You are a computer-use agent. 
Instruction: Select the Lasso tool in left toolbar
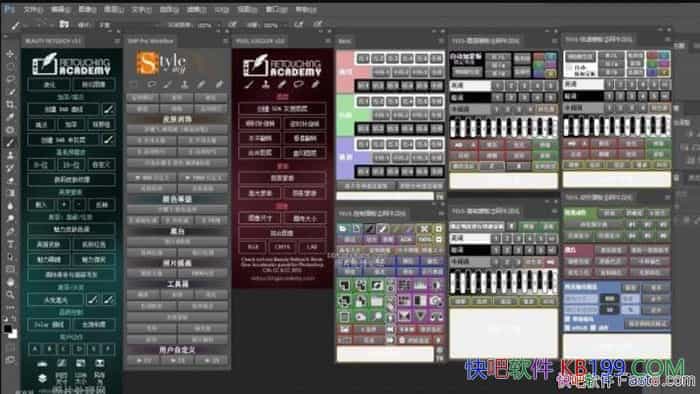[x=10, y=79]
